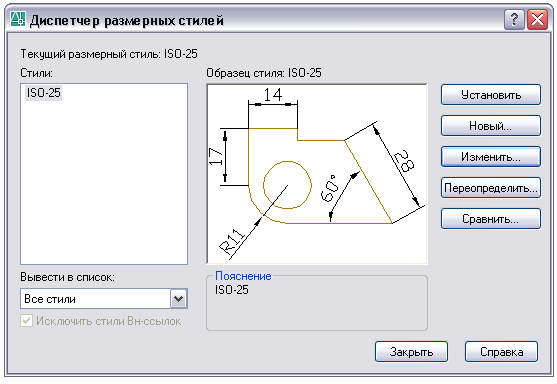The image size is (557, 384).
Task: Close dialog with the Закрыть button
Action: pyautogui.click(x=411, y=352)
